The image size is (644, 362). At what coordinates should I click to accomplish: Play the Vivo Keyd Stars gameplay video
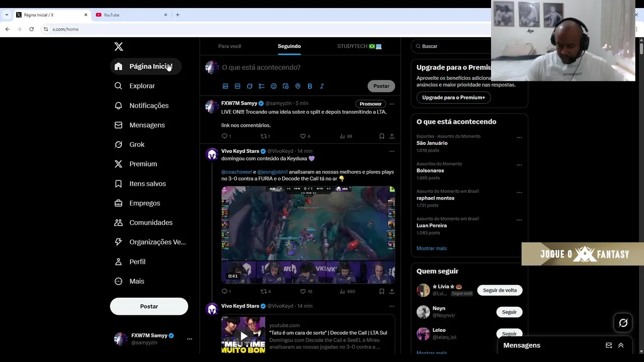click(x=308, y=235)
